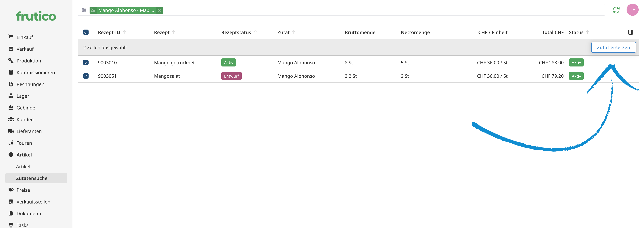Image resolution: width=644 pixels, height=228 pixels.
Task: Click the globe icon in search bar
Action: tap(84, 10)
